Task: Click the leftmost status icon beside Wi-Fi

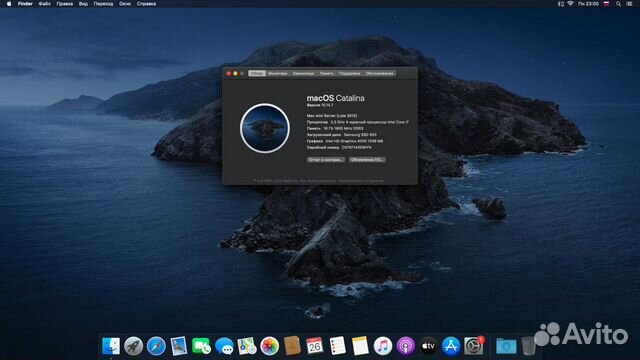Action: pyautogui.click(x=561, y=4)
